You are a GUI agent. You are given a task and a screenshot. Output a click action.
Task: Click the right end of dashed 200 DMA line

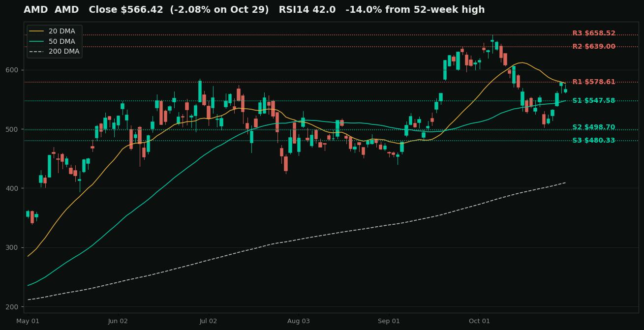click(x=565, y=182)
